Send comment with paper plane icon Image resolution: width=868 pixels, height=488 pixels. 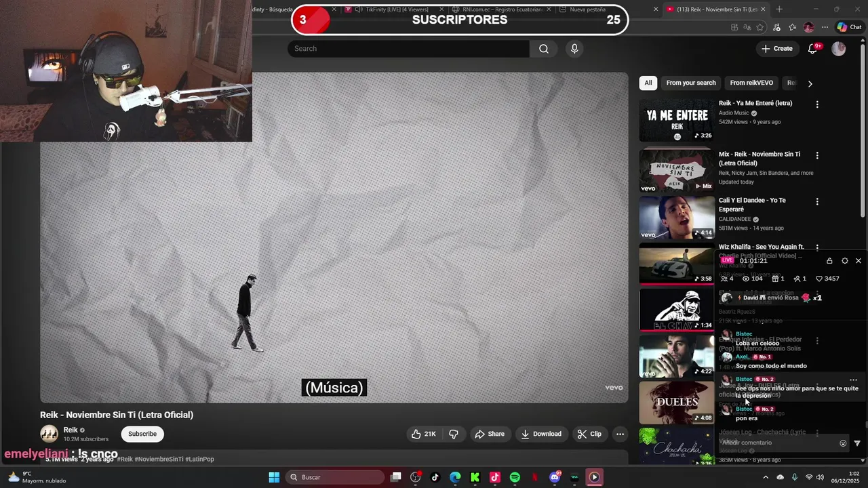[857, 443]
